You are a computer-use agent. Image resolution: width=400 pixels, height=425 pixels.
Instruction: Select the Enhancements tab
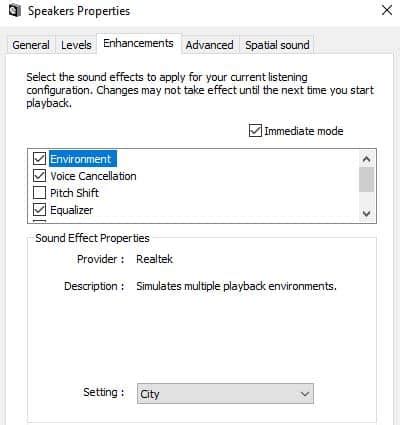pyautogui.click(x=138, y=43)
